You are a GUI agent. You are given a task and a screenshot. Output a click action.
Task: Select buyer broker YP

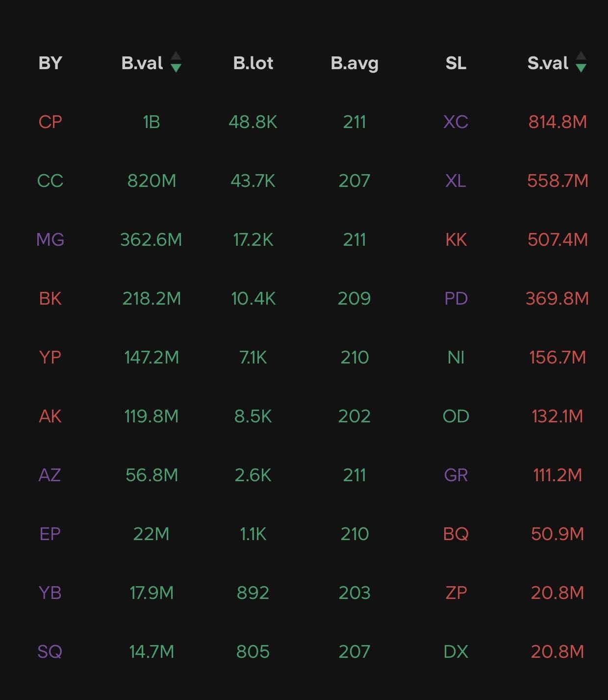[50, 357]
